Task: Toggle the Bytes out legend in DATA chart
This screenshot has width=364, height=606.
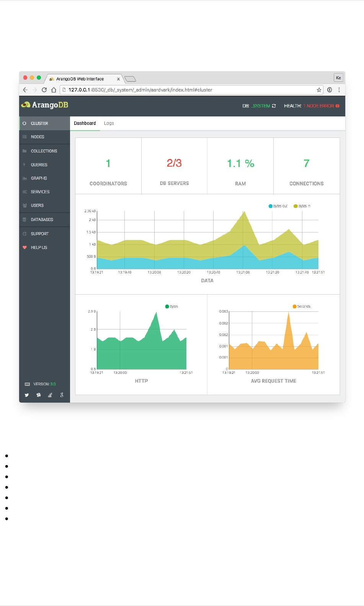Action: pos(278,206)
